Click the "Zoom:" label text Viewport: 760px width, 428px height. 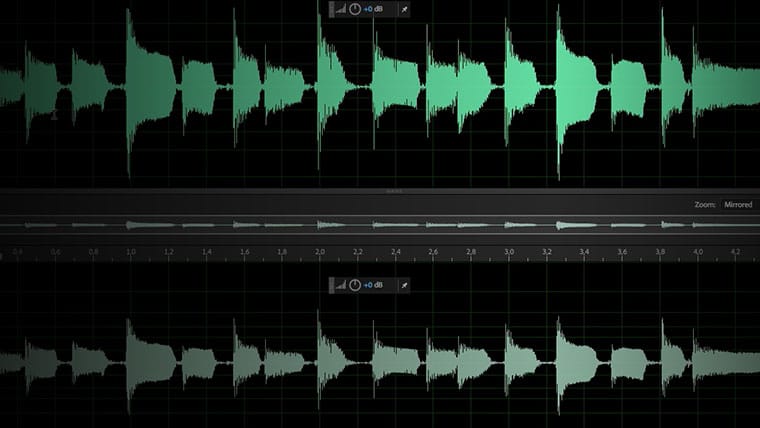[x=705, y=205]
